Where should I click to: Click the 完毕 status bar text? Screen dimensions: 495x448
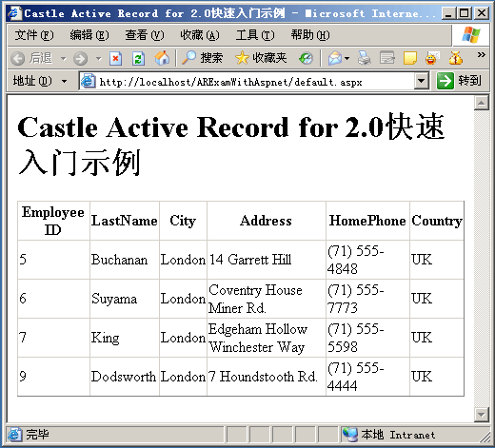click(37, 435)
